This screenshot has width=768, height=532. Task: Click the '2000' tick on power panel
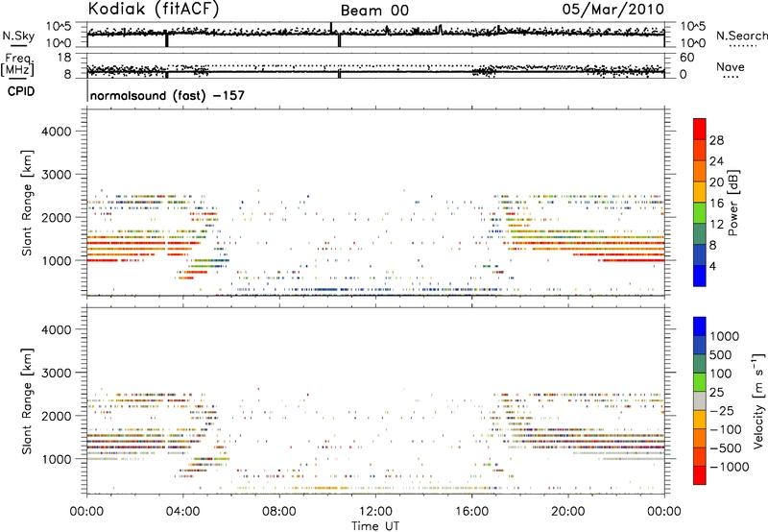point(57,218)
